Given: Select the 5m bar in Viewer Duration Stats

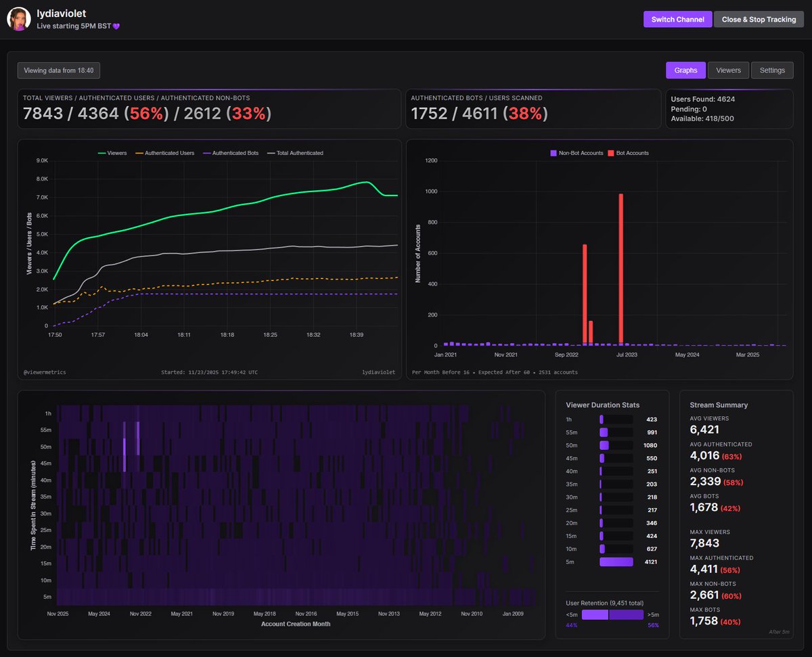Looking at the screenshot, I should tap(616, 562).
